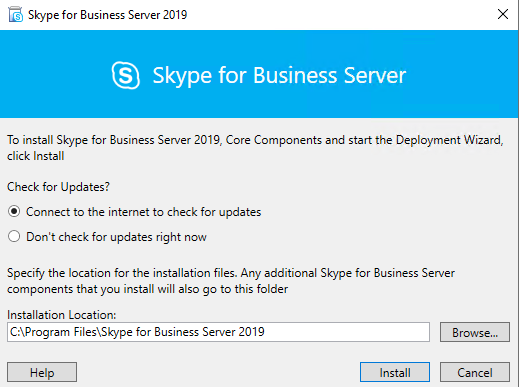Open Help for the installer
Viewport: 519px width, 387px height.
(42, 372)
